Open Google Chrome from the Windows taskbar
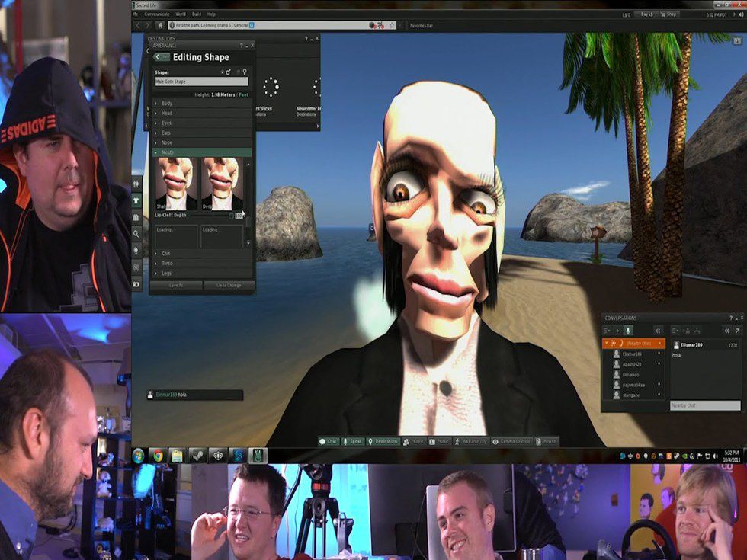The image size is (747, 560). tap(157, 456)
